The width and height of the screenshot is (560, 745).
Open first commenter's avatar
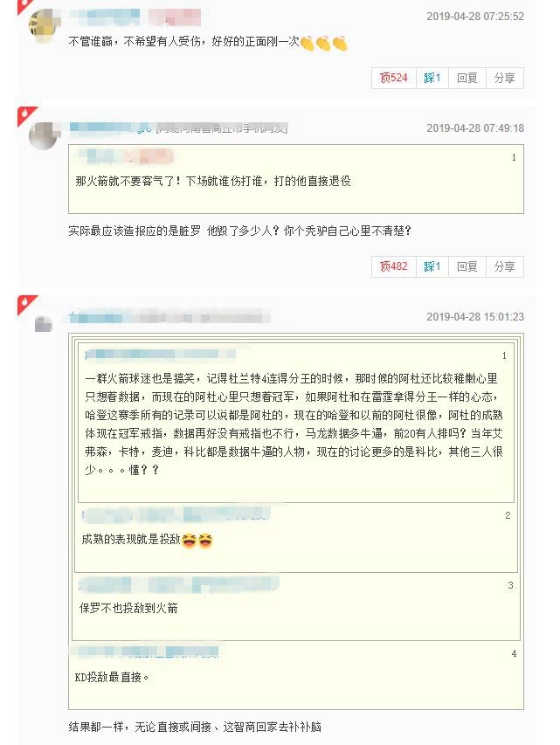tap(44, 25)
